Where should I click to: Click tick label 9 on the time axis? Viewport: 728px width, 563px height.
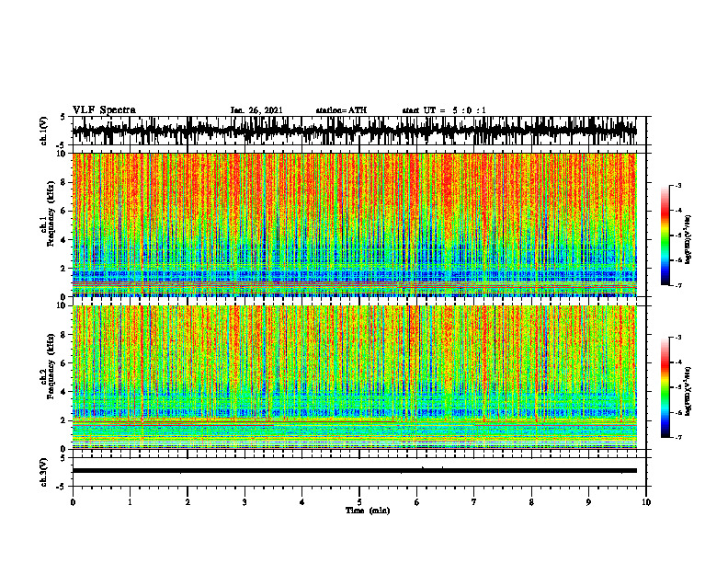coord(588,502)
